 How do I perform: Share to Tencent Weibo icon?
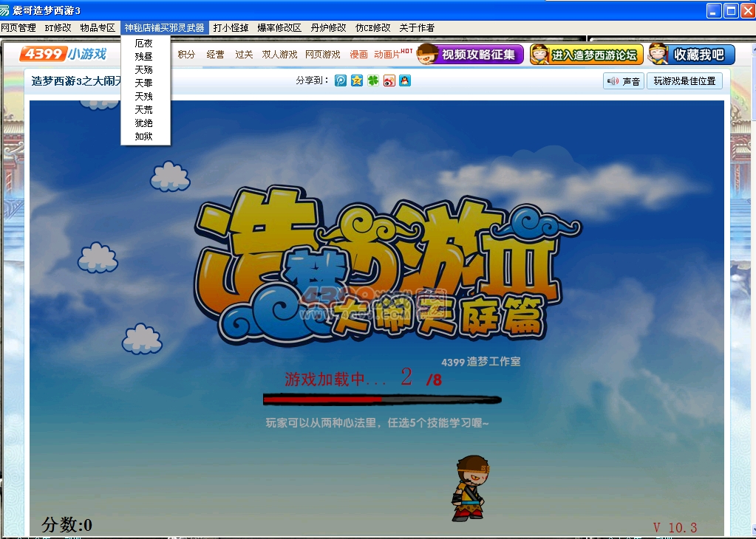(x=341, y=80)
